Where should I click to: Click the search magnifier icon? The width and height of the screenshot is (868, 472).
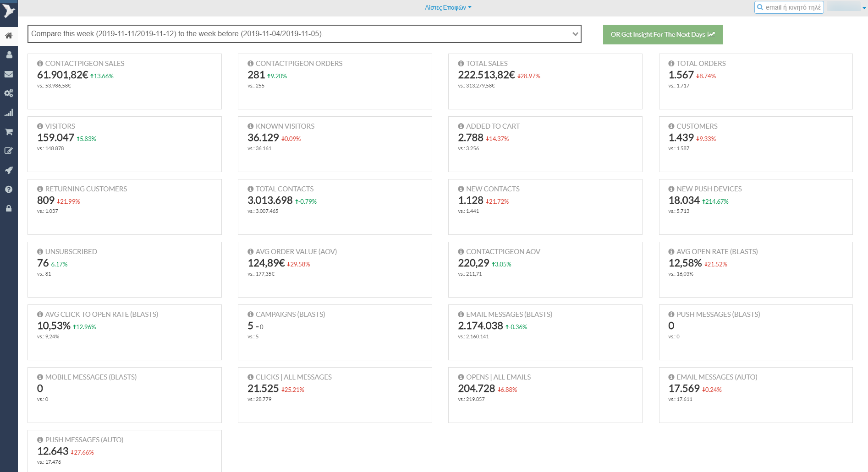(x=760, y=7)
